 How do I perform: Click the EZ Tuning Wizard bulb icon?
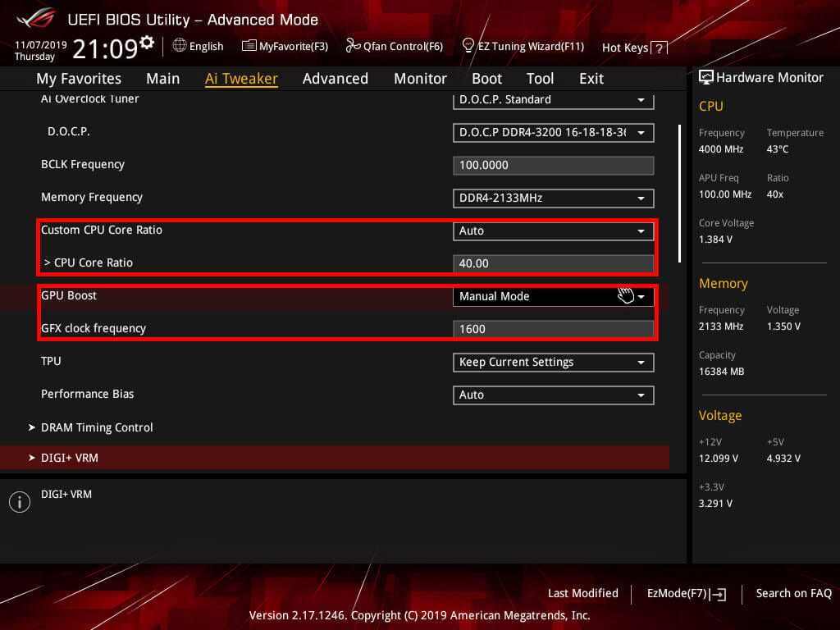coord(468,46)
